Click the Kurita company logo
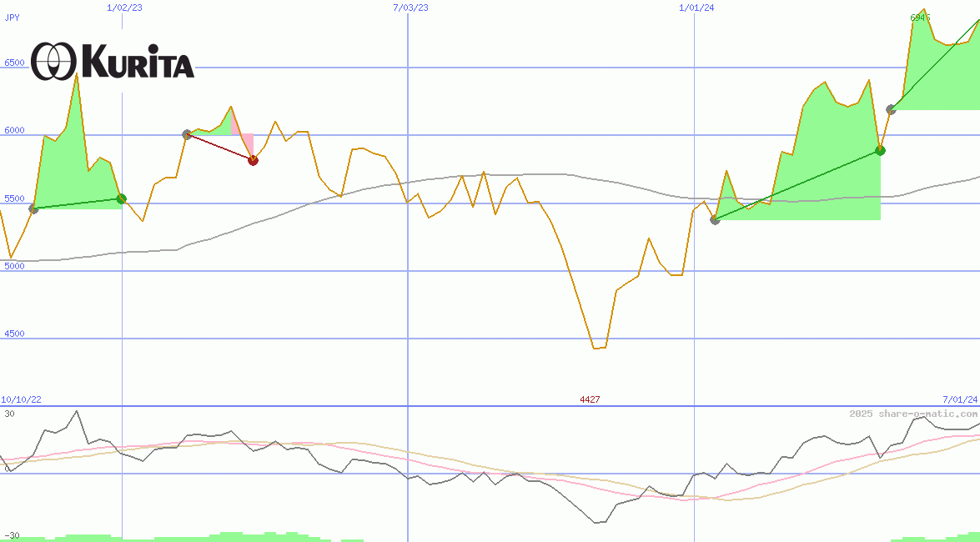This screenshot has height=542, width=980. click(113, 61)
